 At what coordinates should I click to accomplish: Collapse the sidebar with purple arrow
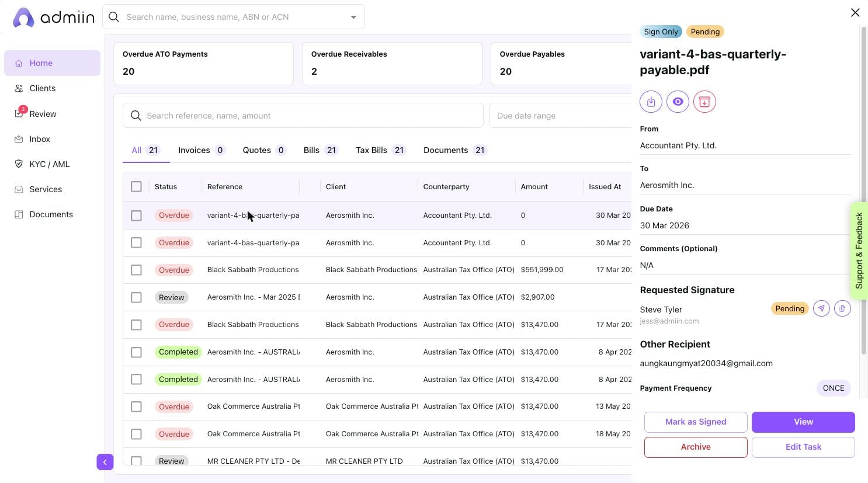(x=105, y=462)
